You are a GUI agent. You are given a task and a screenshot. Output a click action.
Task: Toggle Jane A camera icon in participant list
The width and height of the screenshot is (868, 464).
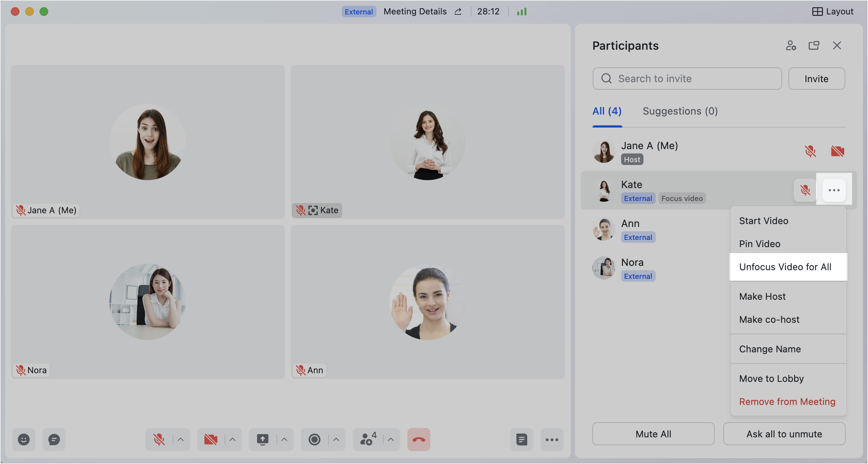click(x=838, y=151)
